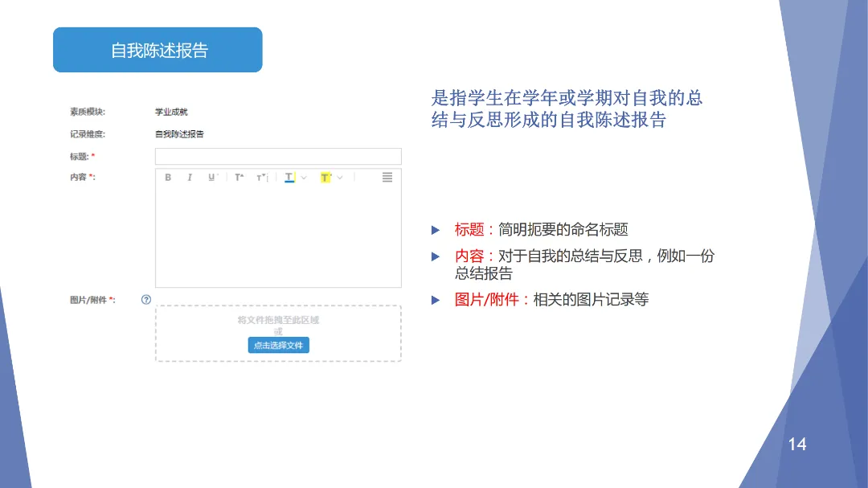Select the underline U icon
The image size is (868, 488).
pyautogui.click(x=211, y=177)
